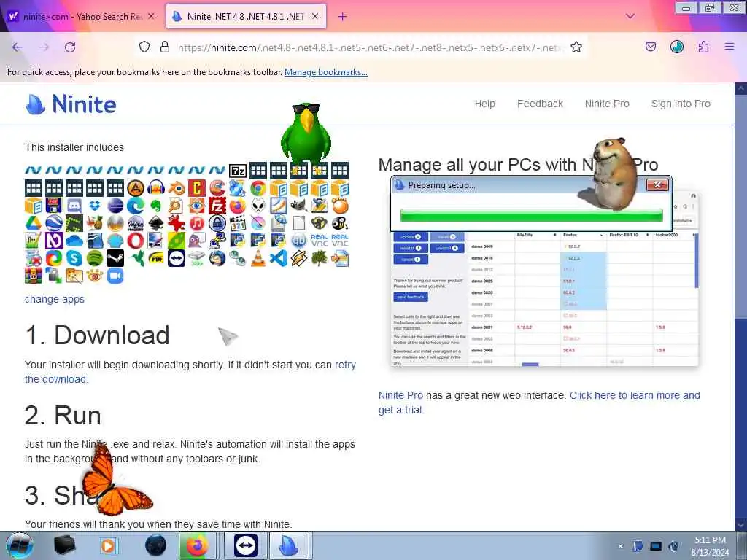Open the Firefox application menu
The height and width of the screenshot is (560, 747).
coord(729,47)
